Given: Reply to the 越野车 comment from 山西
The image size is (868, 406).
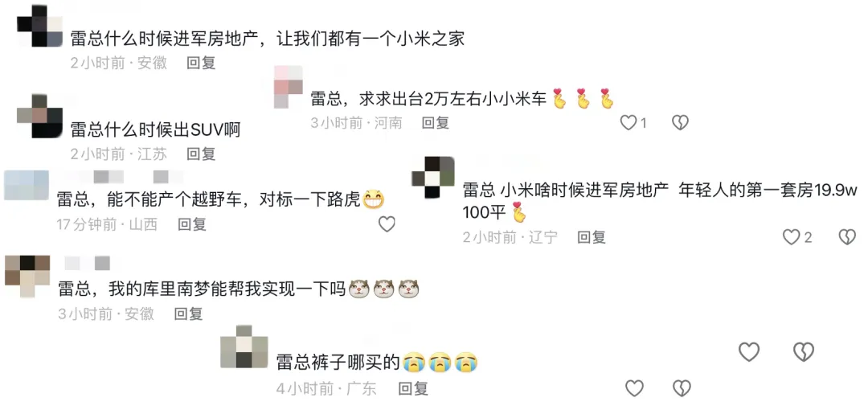Looking at the screenshot, I should tap(191, 224).
